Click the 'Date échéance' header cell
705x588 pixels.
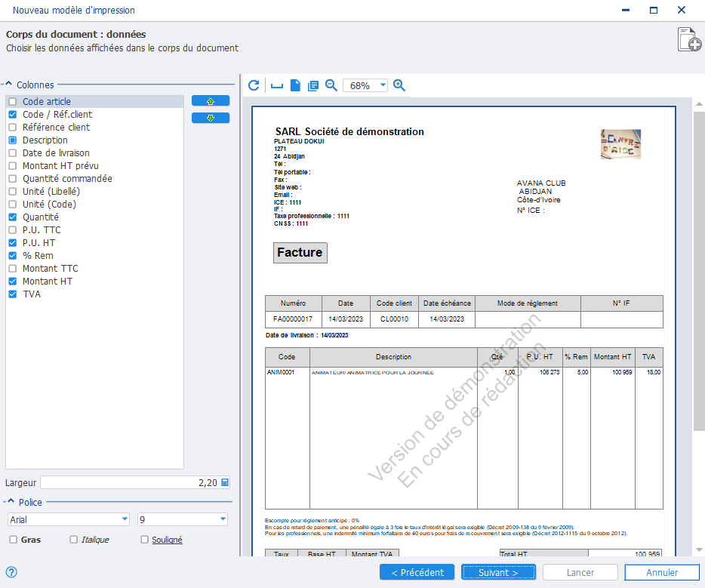[x=447, y=303]
